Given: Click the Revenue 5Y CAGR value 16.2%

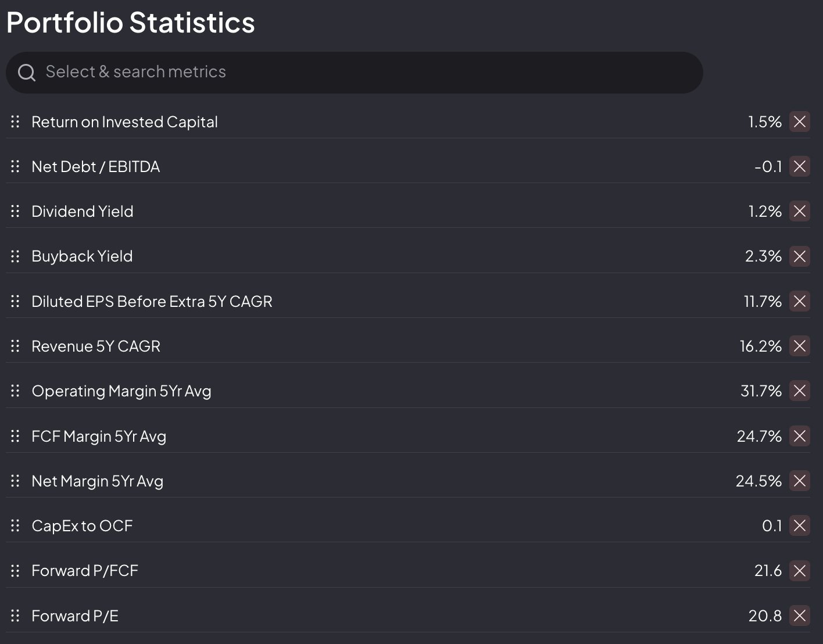Looking at the screenshot, I should [760, 346].
